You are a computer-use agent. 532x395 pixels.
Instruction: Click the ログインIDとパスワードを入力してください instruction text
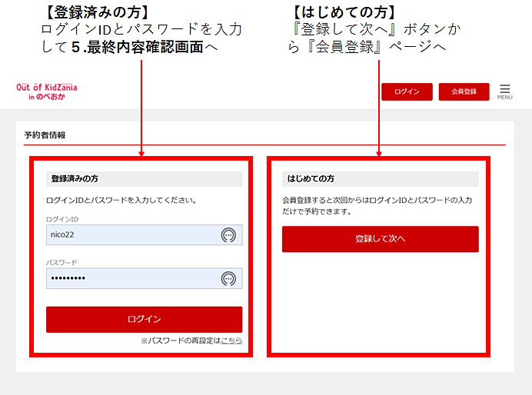pyautogui.click(x=121, y=200)
